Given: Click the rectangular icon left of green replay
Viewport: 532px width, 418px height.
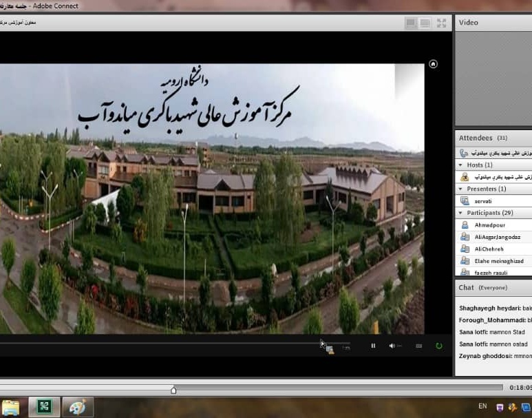Looking at the screenshot, I should (418, 346).
